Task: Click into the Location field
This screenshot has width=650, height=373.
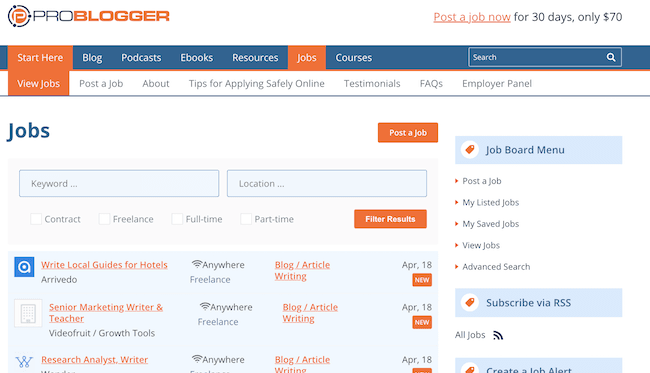Action: coord(327,183)
